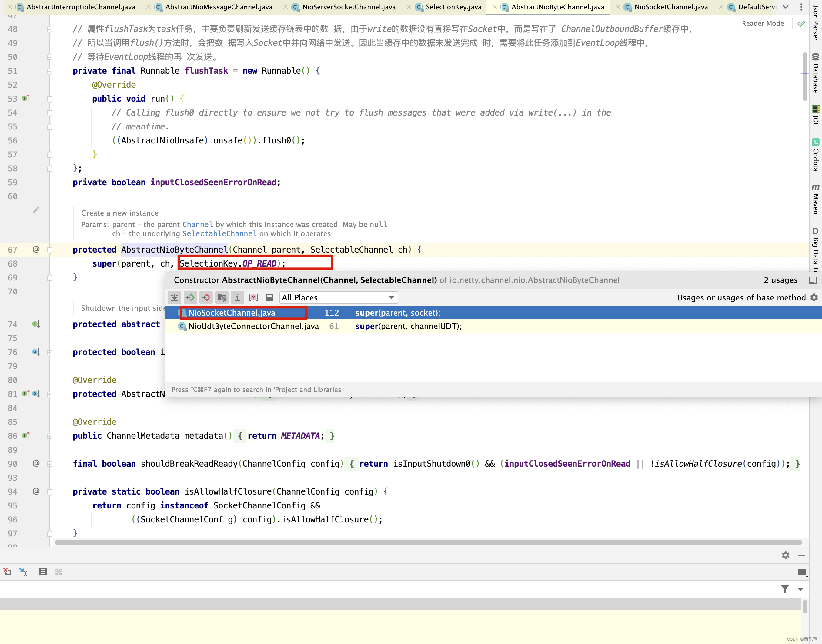Open bottom panel settings gear
The width and height of the screenshot is (822, 644).
785,555
